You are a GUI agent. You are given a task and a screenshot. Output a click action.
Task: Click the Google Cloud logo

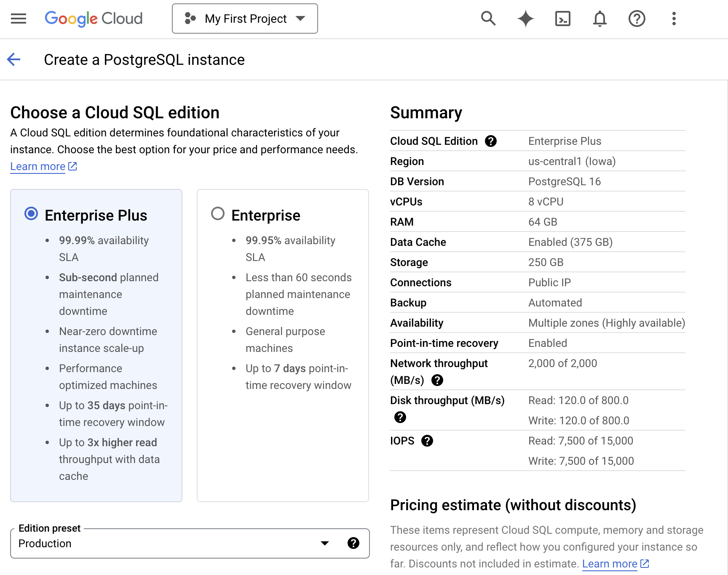point(94,19)
